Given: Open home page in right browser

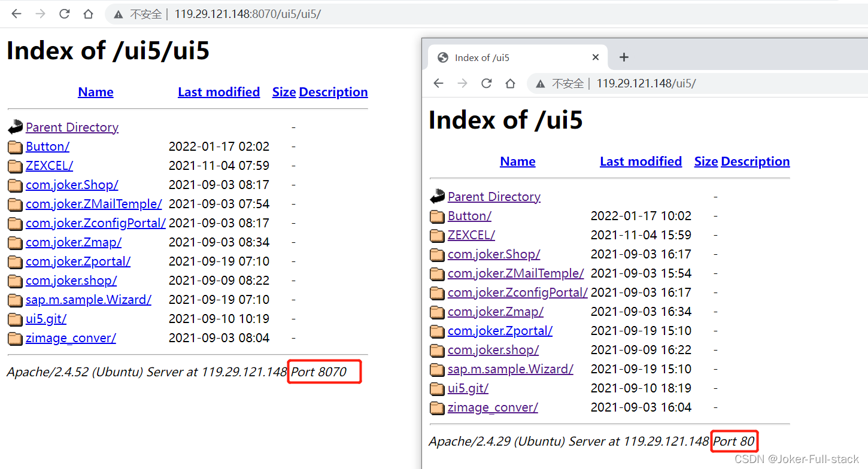Looking at the screenshot, I should coord(510,83).
